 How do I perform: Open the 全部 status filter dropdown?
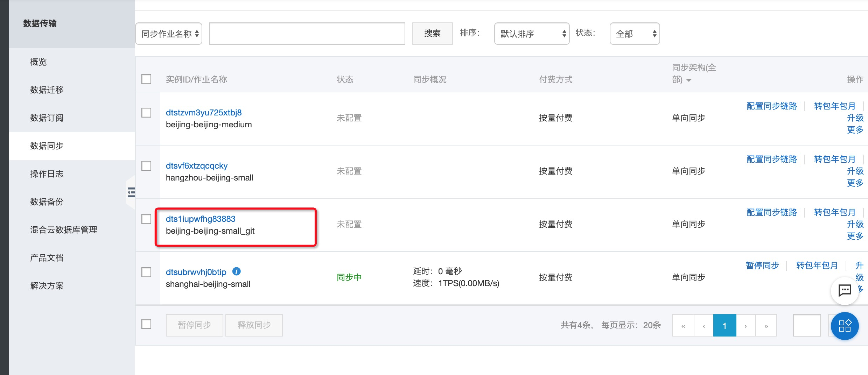tap(635, 34)
